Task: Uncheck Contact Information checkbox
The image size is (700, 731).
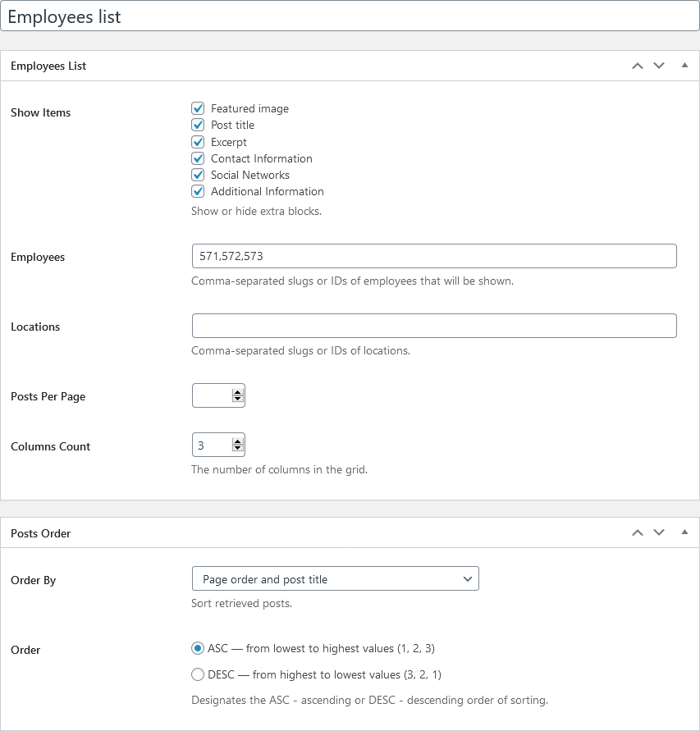Action: (x=198, y=158)
